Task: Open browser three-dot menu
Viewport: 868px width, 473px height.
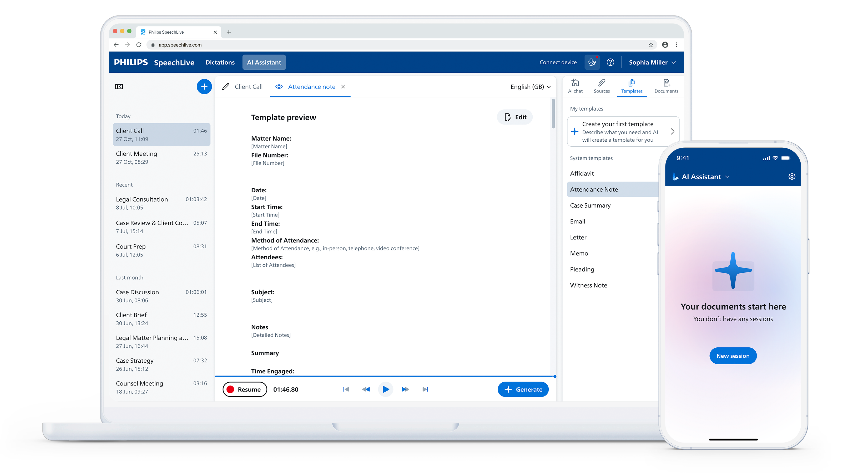Action: [x=676, y=44]
